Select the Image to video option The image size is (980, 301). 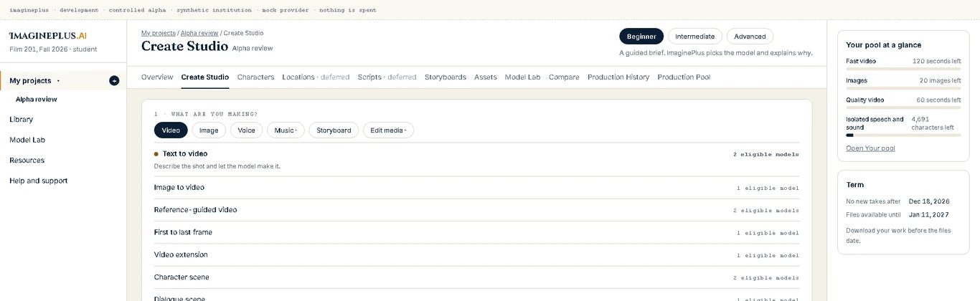[x=476, y=188]
